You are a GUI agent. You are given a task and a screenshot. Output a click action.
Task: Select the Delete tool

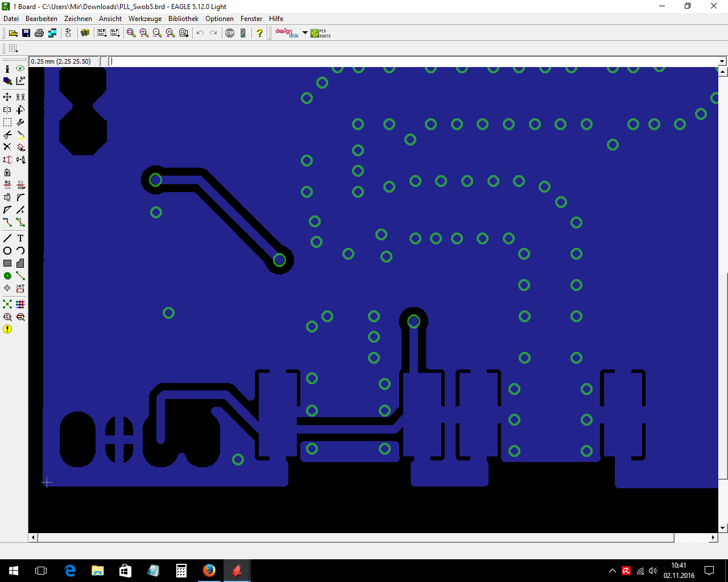click(7, 147)
